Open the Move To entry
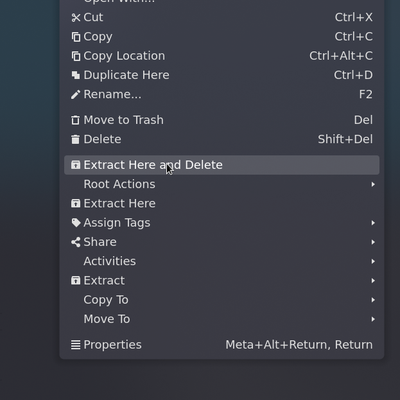The image size is (400, 400). click(222, 319)
